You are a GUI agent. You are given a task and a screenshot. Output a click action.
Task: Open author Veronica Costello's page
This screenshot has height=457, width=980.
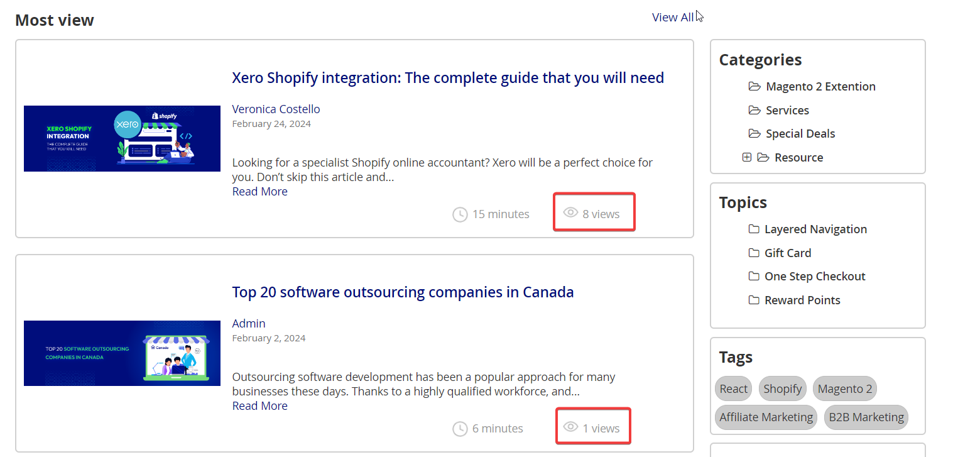pyautogui.click(x=276, y=109)
